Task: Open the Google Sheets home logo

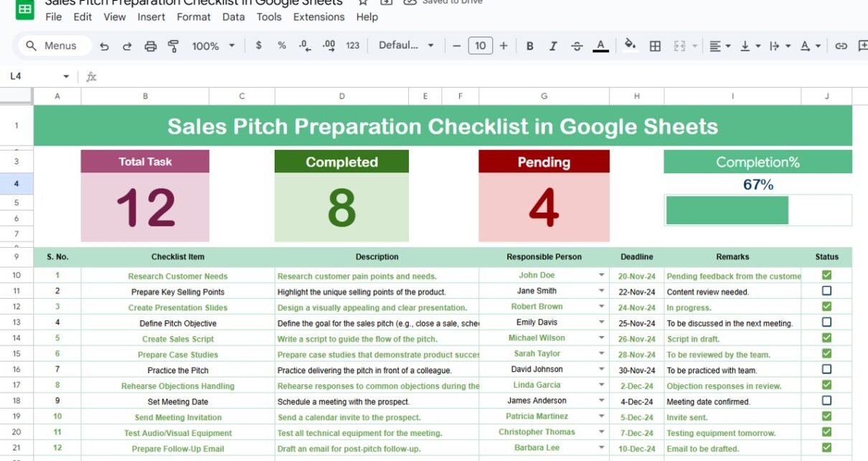Action: coord(25,9)
